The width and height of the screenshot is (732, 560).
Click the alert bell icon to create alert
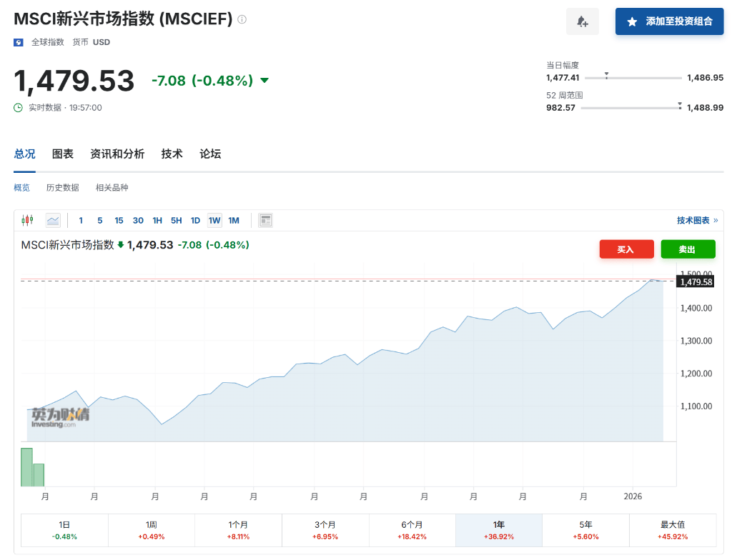(x=582, y=21)
